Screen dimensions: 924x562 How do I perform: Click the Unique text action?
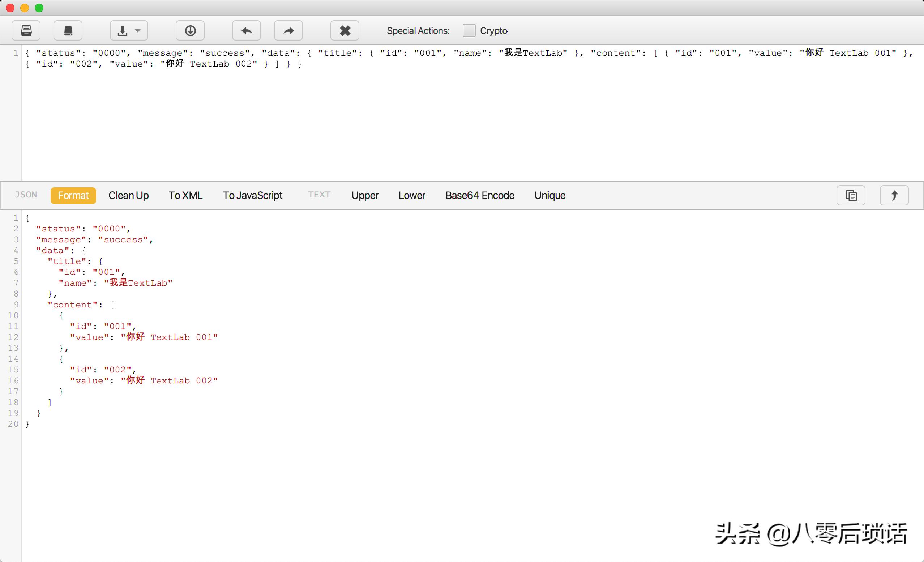[550, 195]
